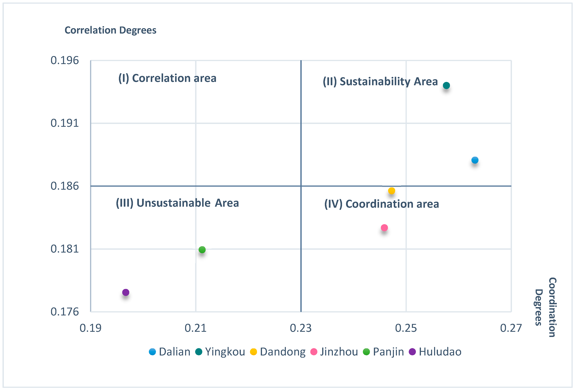The width and height of the screenshot is (575, 392).
Task: Click the vertical "Coordination Degrees" axis title
Action: (545, 307)
